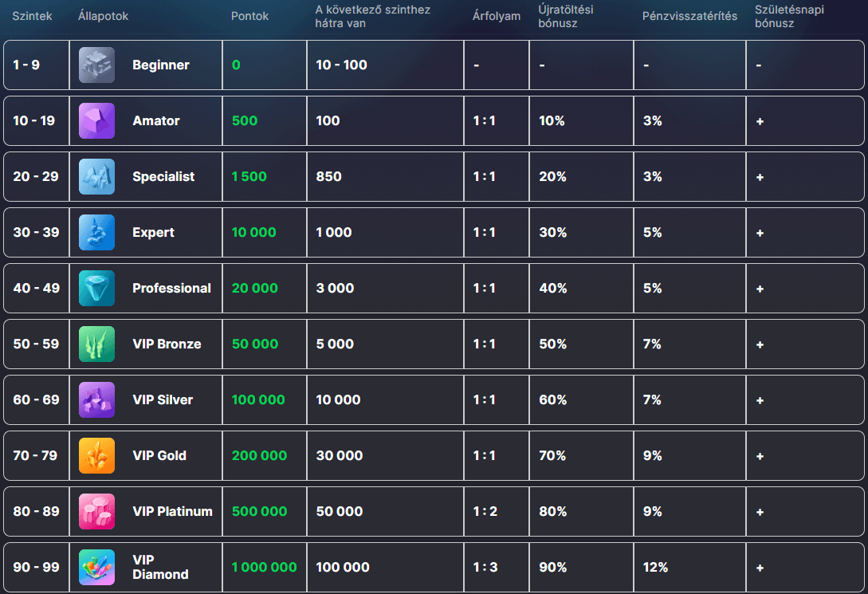The width and height of the screenshot is (868, 594).
Task: Click the 12% cashback value
Action: tap(655, 568)
